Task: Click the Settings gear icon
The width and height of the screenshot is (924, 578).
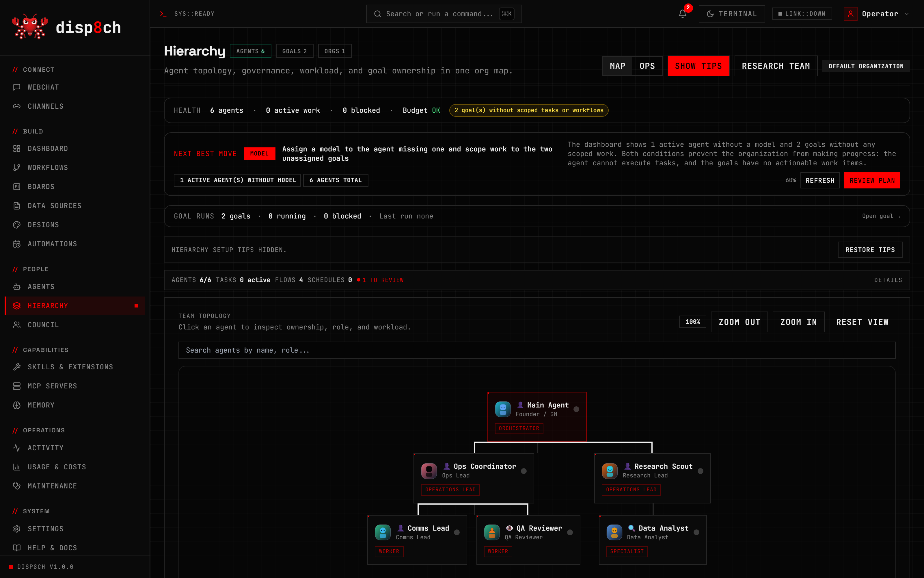Action: [x=17, y=529]
